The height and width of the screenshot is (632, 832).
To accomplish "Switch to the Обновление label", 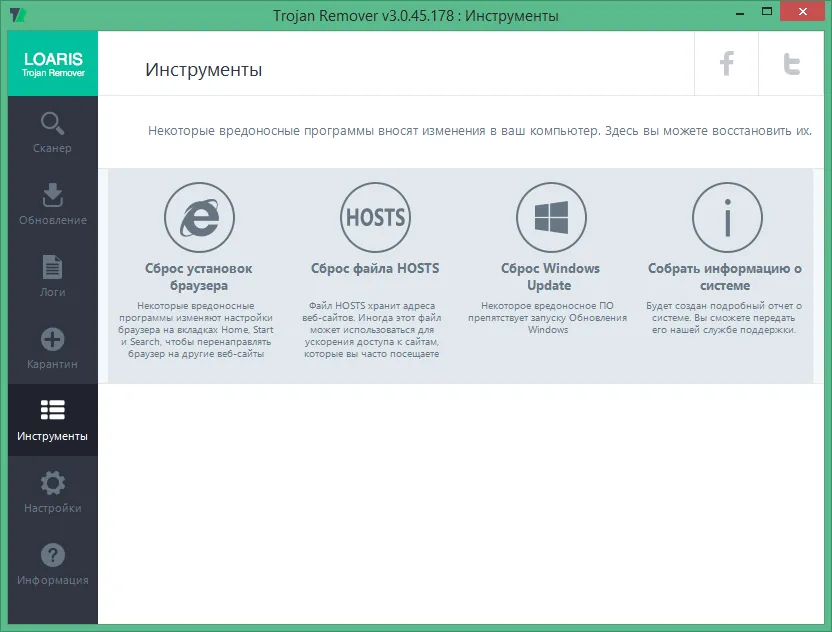I will pos(53,220).
